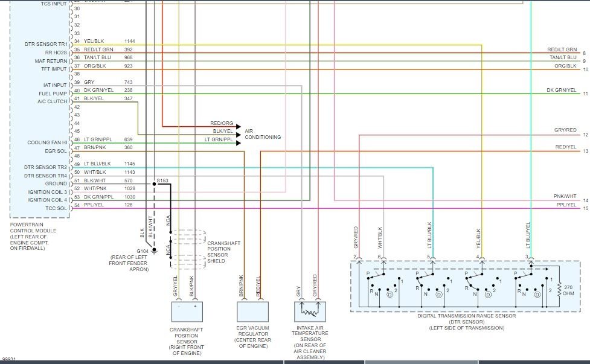Viewport: 590px width, 364px height.
Task: Click circuit number 1145
Action: pos(129,164)
